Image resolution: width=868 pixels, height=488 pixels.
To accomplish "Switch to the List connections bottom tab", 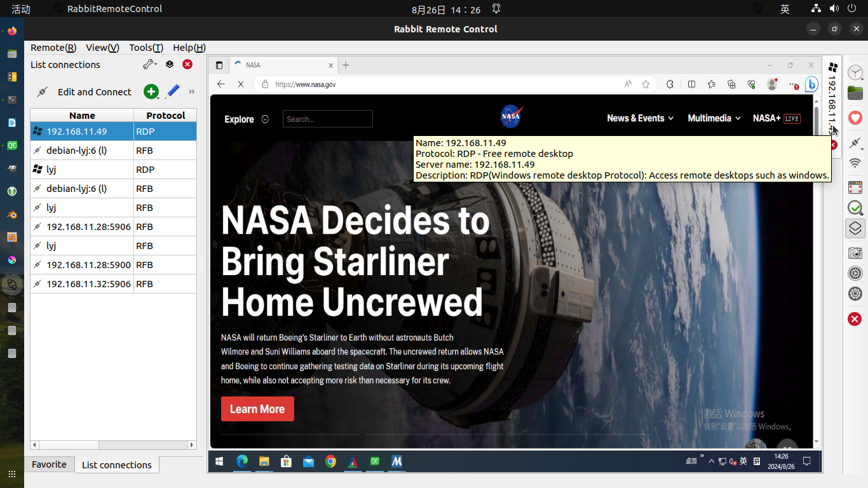I will (117, 465).
